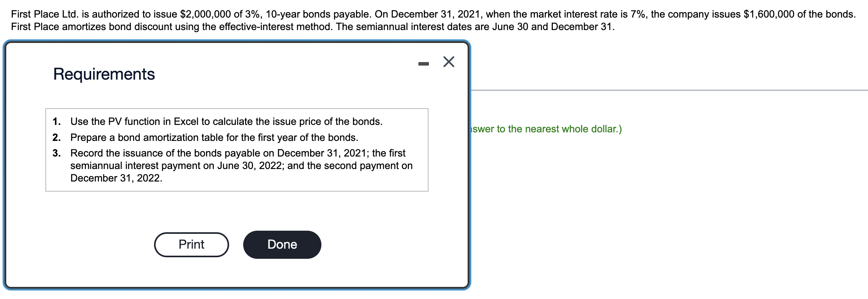Click the Print button

[x=191, y=245]
